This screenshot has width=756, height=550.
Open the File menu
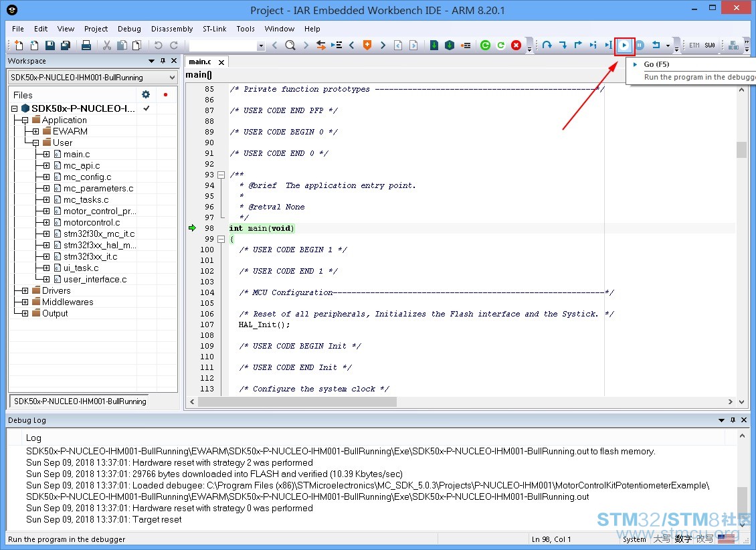(x=18, y=29)
